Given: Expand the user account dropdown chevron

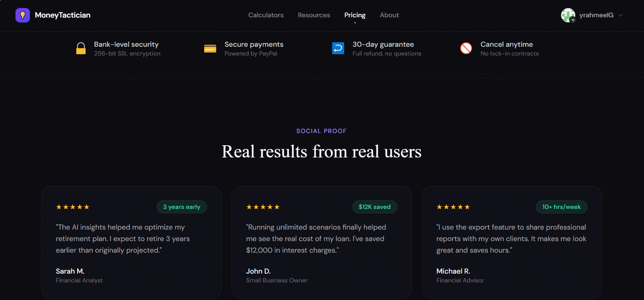Looking at the screenshot, I should point(621,15).
